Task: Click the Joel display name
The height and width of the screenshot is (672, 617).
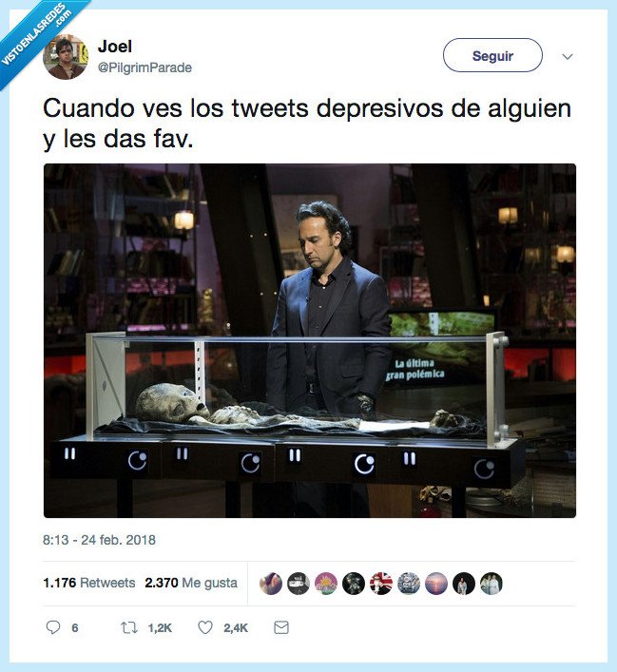Action: click(114, 47)
